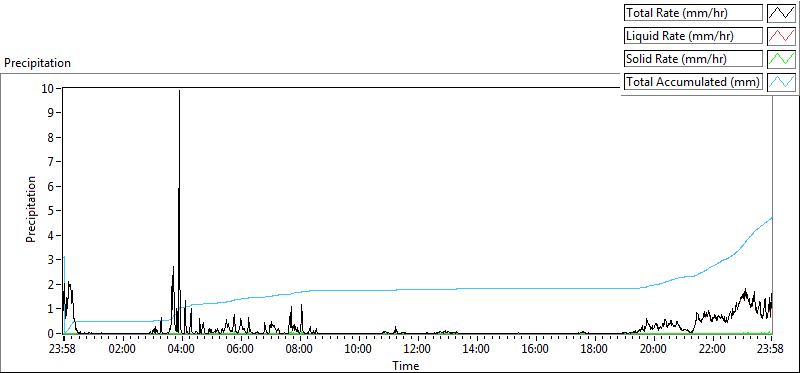Click the vertical Precipitation axis title
Viewport: 800px width, 373px height.
pyautogui.click(x=32, y=210)
